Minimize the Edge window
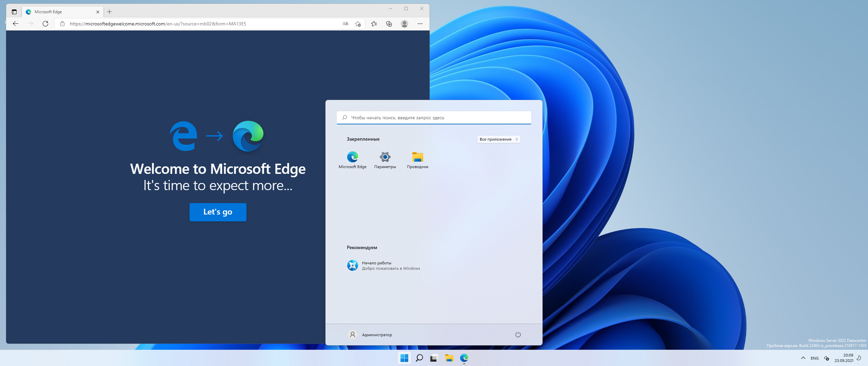The width and height of the screenshot is (868, 366). pos(391,8)
